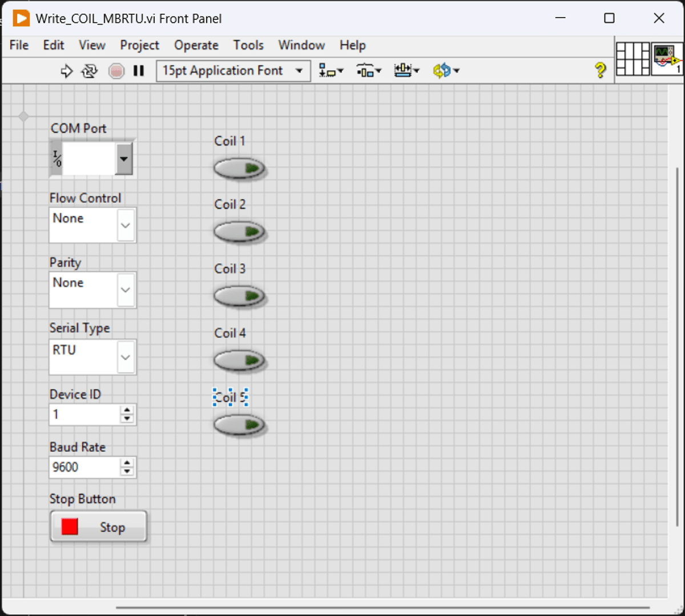The height and width of the screenshot is (616, 685).
Task: Click the Serial Type label
Action: click(x=79, y=328)
